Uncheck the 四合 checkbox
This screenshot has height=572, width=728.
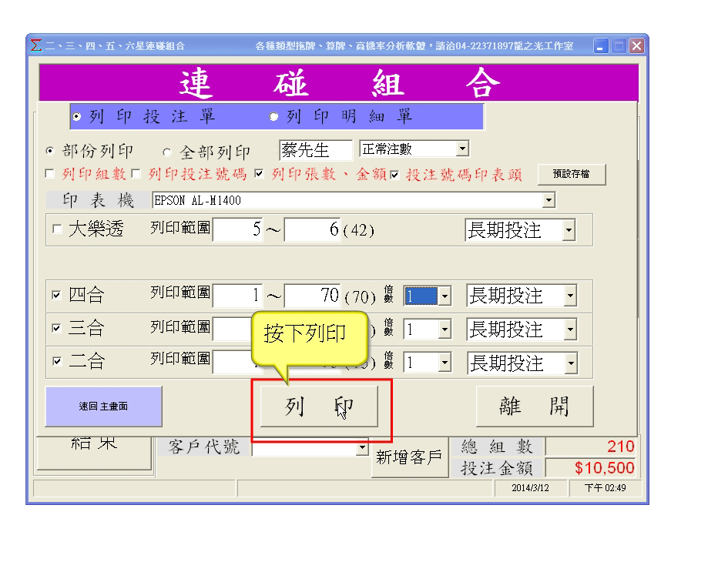pos(58,296)
